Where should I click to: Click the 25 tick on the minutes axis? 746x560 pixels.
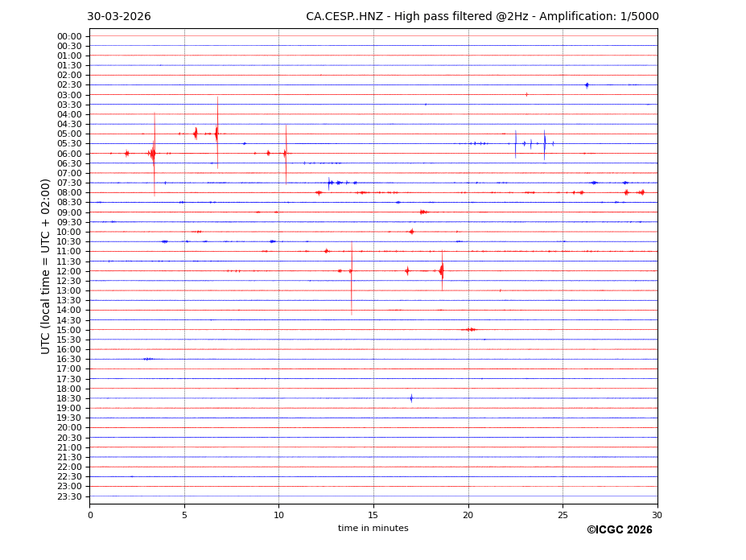click(563, 515)
